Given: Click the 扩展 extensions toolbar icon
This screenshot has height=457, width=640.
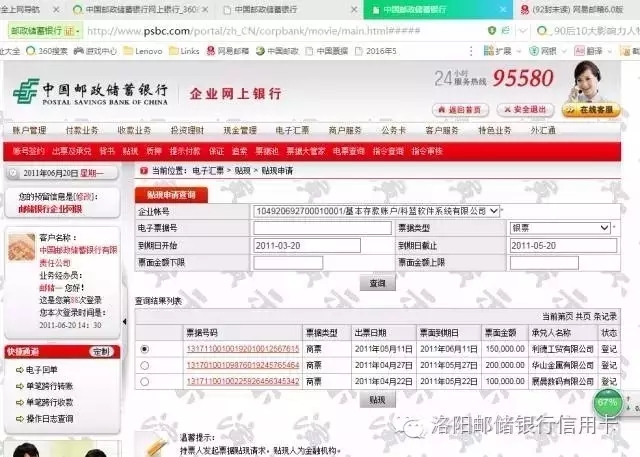Looking at the screenshot, I should coord(489,51).
